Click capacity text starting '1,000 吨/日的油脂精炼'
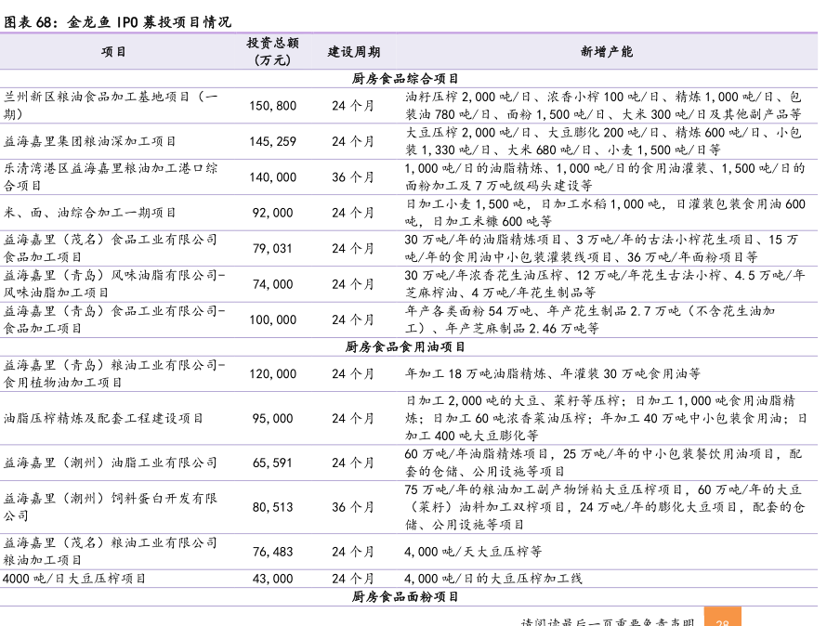 coord(605,176)
